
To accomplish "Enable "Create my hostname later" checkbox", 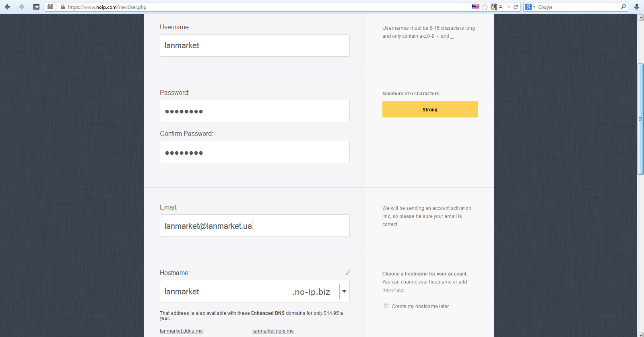I will point(386,306).
